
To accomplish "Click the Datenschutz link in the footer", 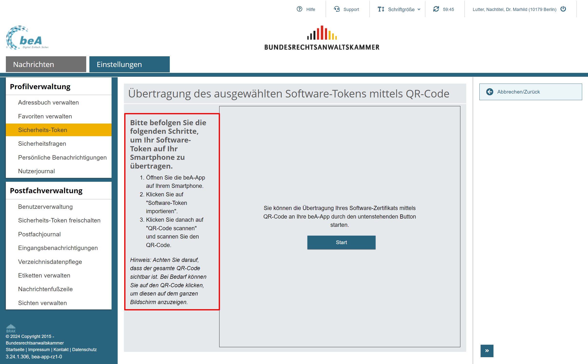I will pyautogui.click(x=84, y=349).
